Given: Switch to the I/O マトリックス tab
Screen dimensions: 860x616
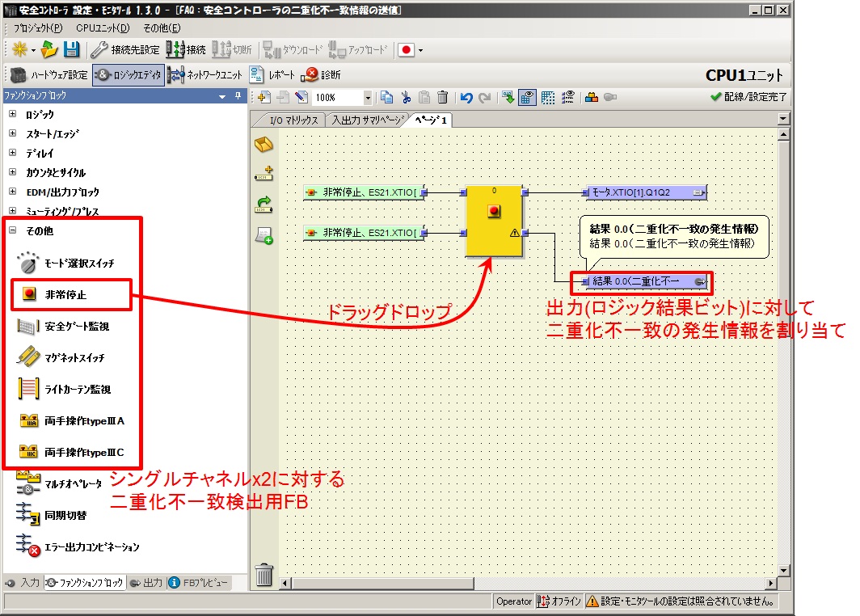Looking at the screenshot, I should 288,120.
